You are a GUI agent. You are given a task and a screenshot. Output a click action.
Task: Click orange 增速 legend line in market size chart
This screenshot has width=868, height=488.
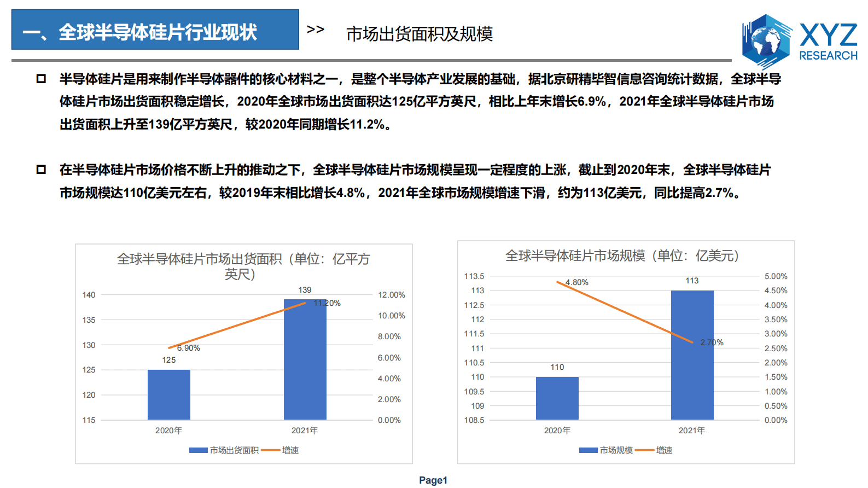pos(644,450)
